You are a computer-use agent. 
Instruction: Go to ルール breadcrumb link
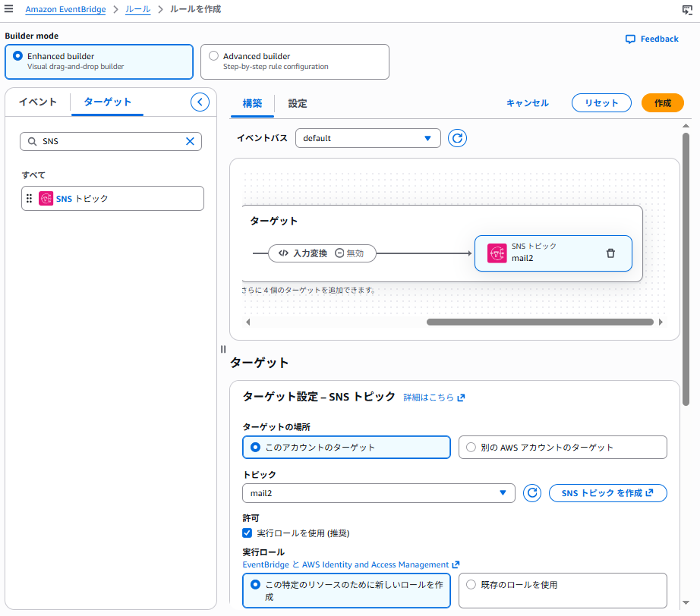137,9
